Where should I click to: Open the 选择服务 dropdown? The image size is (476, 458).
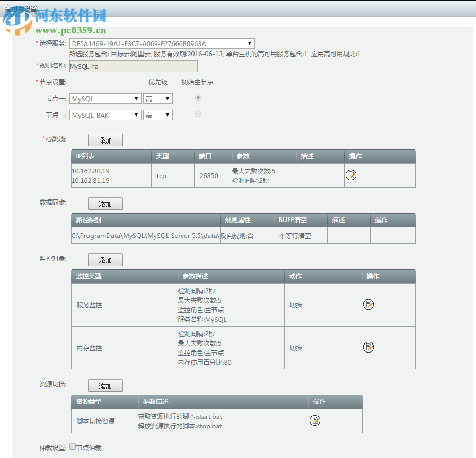(162, 43)
